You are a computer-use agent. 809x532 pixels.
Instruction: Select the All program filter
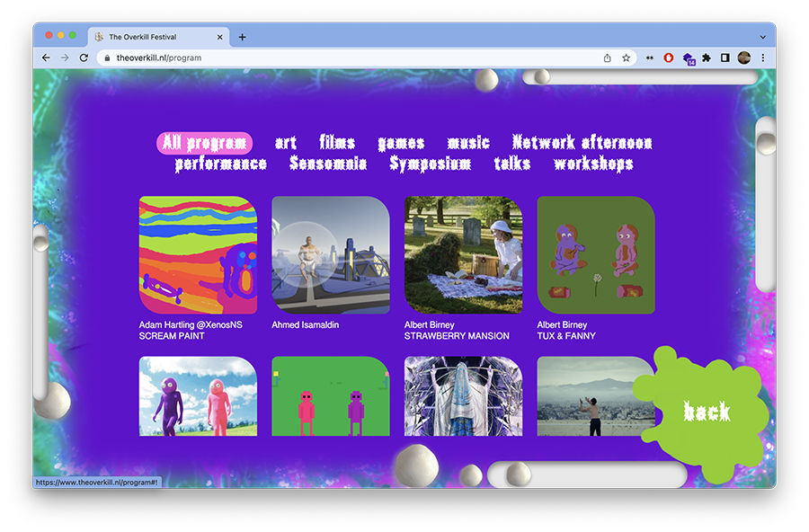point(204,143)
